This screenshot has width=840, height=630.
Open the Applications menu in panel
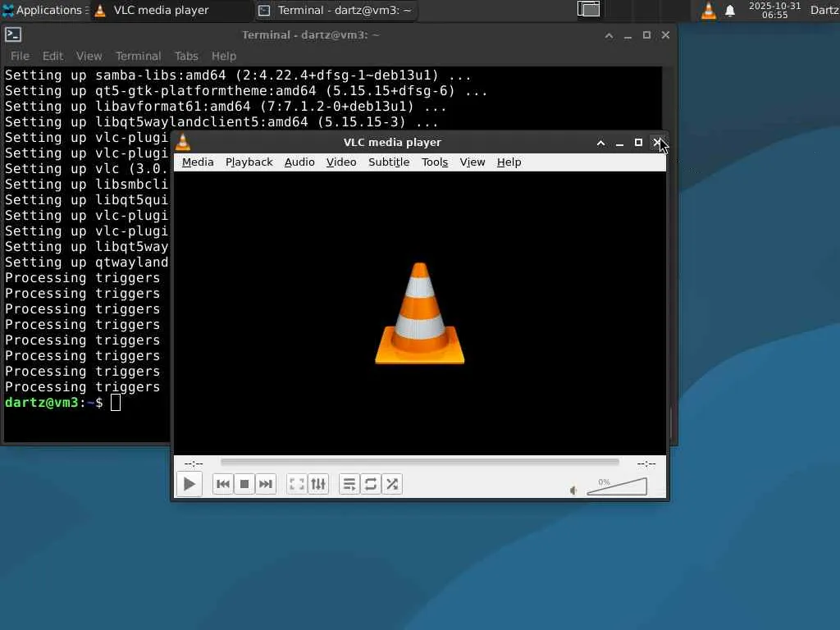(45, 10)
